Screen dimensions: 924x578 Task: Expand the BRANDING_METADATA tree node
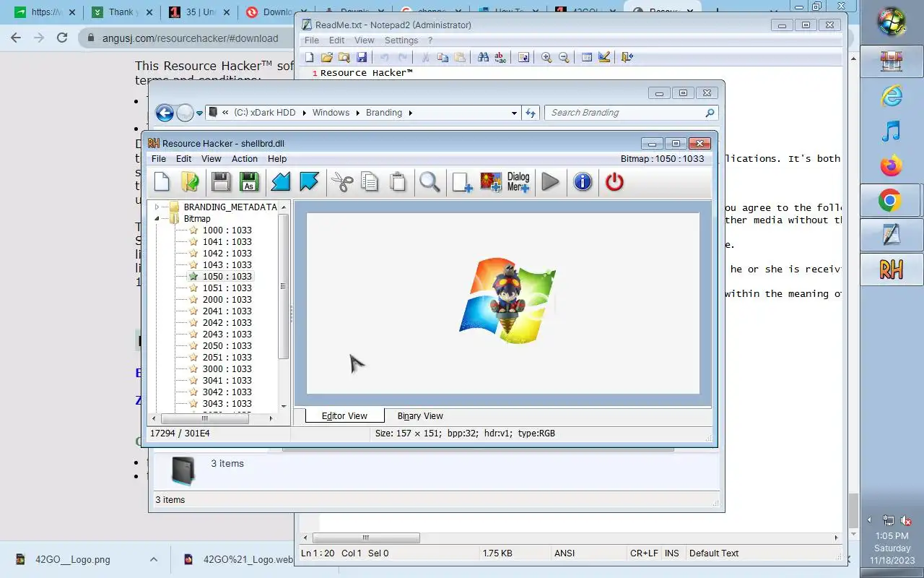(157, 207)
